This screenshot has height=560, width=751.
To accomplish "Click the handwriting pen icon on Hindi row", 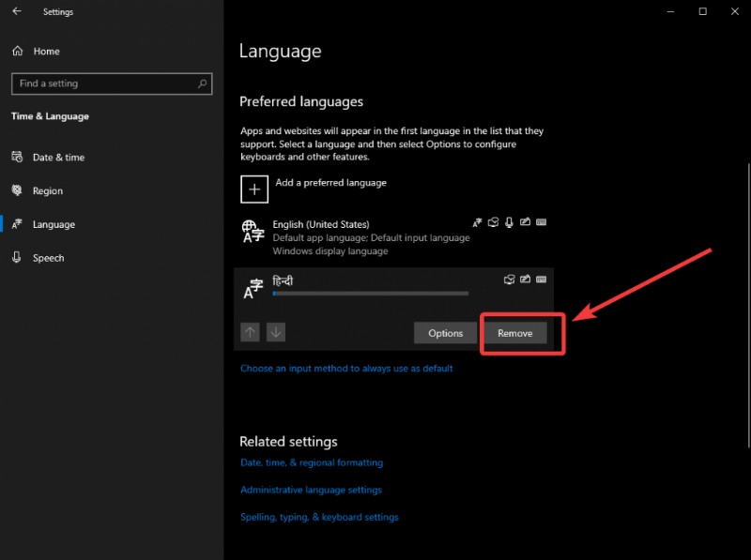I will [x=526, y=279].
